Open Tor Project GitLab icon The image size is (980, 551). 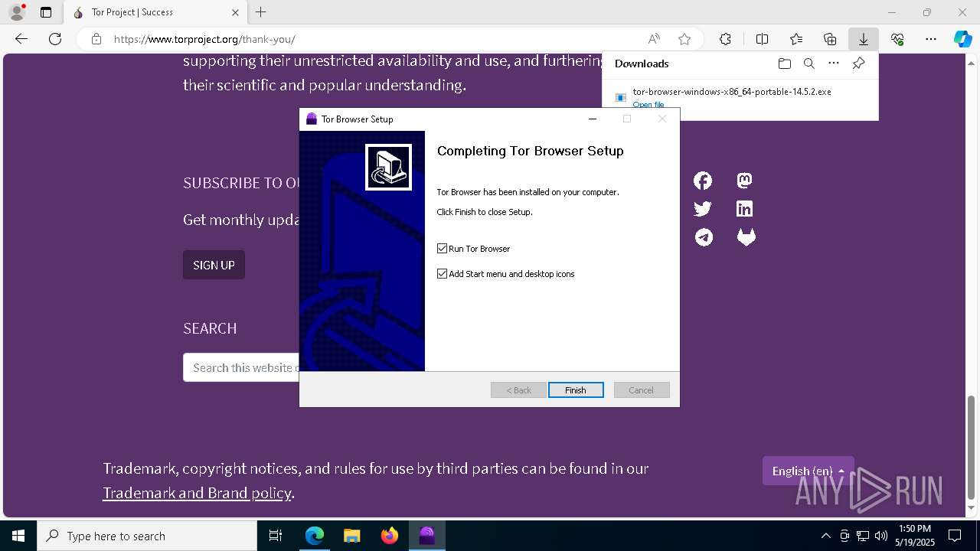pyautogui.click(x=746, y=237)
